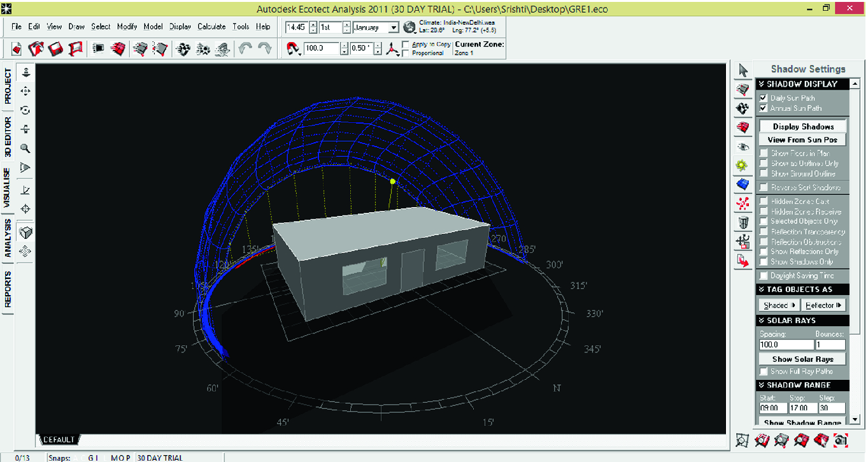Open the Modify menu
The width and height of the screenshot is (868, 462).
[127, 27]
